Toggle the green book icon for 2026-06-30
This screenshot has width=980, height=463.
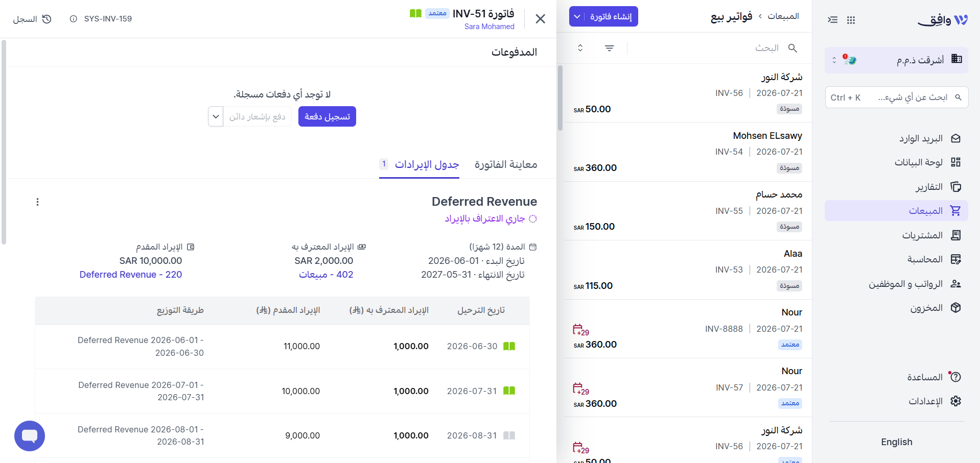coord(509,346)
